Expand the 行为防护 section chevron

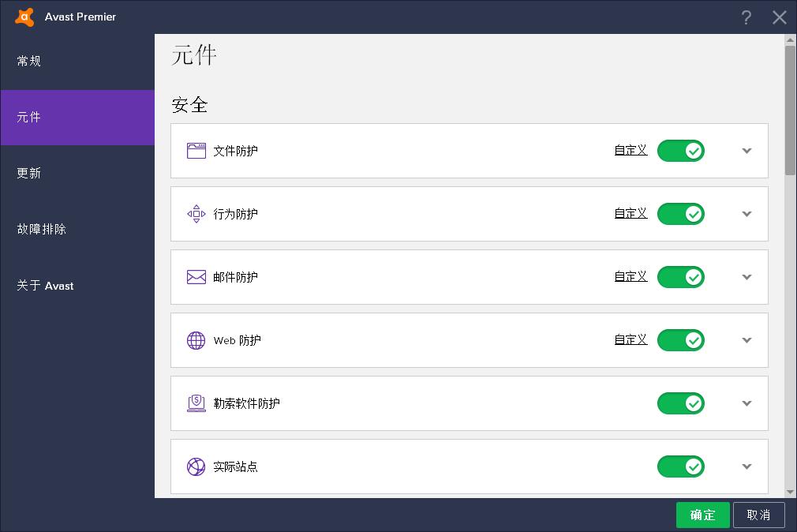[746, 214]
